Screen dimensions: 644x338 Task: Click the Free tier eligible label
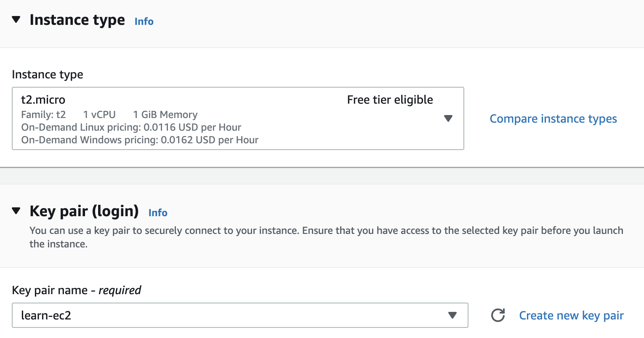pyautogui.click(x=390, y=100)
